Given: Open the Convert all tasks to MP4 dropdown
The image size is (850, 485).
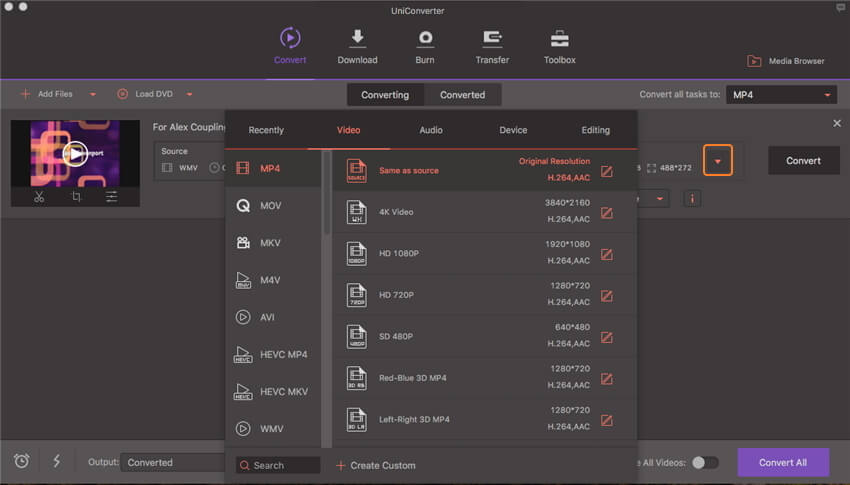Looking at the screenshot, I should [x=781, y=95].
